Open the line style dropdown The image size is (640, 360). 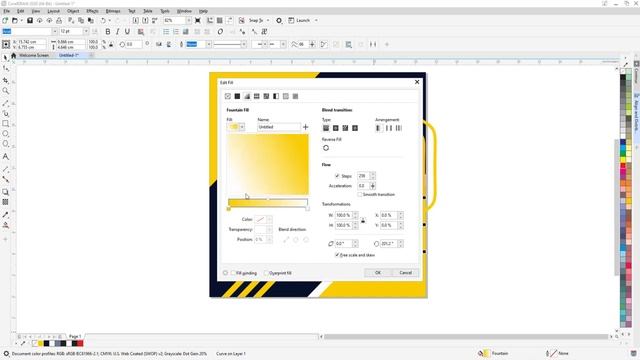click(x=244, y=44)
